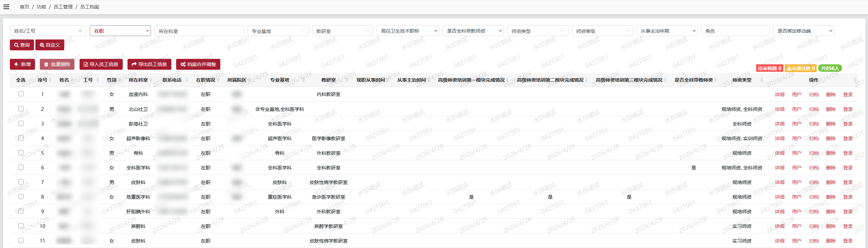This screenshot has height=248, width=868.
Task: Click into the 所在科室 filter field
Action: point(199,31)
